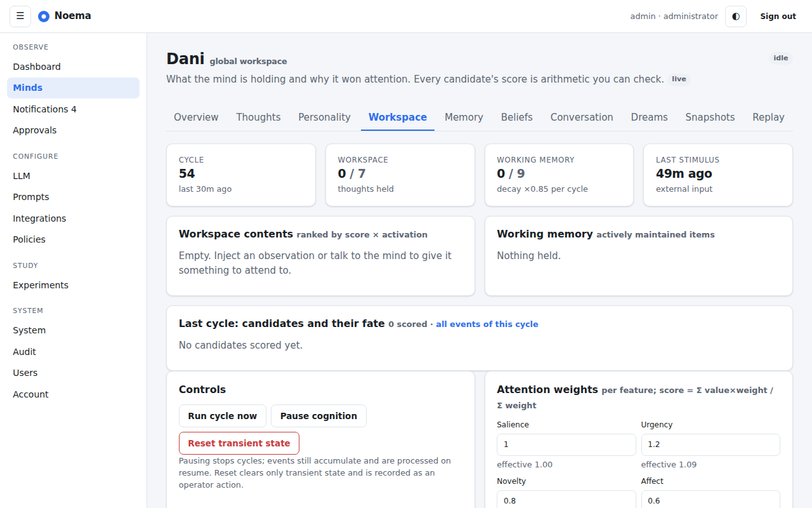Click Reset transient state button
The height and width of the screenshot is (508, 812).
pos(239,443)
